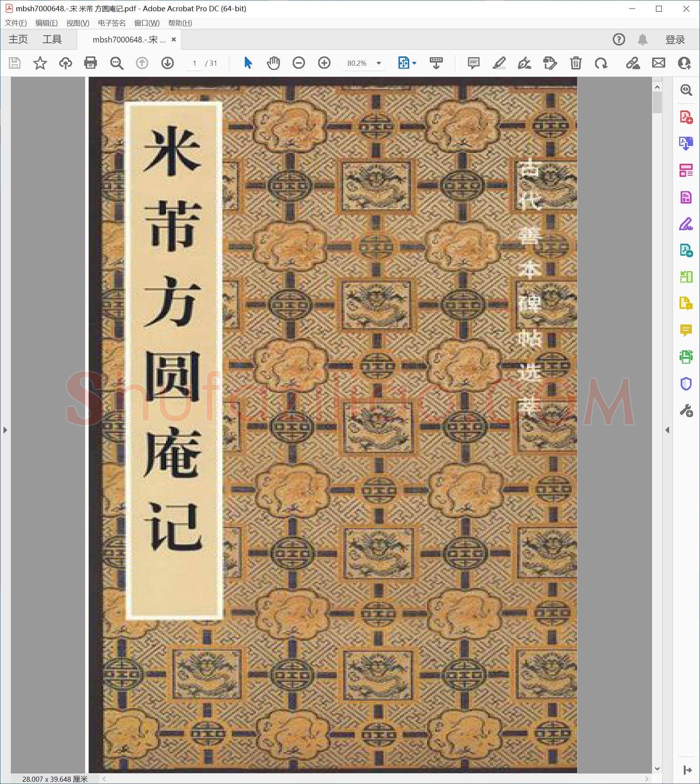Click the vertical scrollbar up arrow
Viewport: 700px width, 784px height.
coord(657,87)
